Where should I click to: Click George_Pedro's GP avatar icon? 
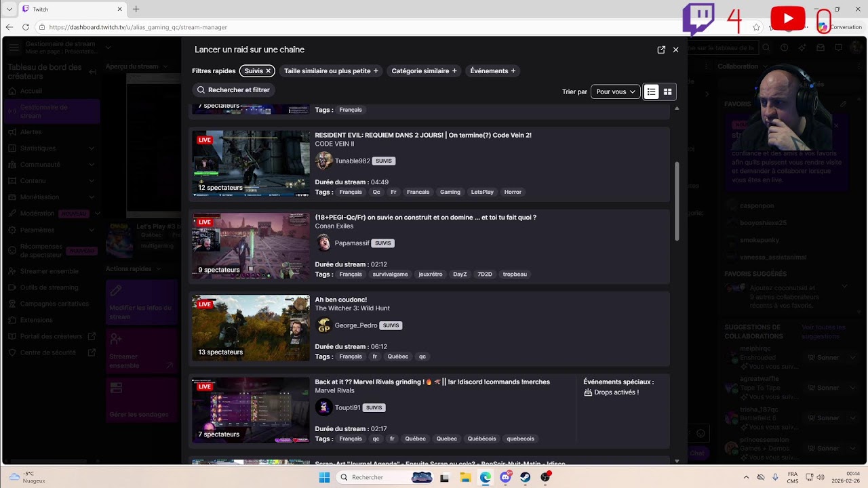pos(323,325)
